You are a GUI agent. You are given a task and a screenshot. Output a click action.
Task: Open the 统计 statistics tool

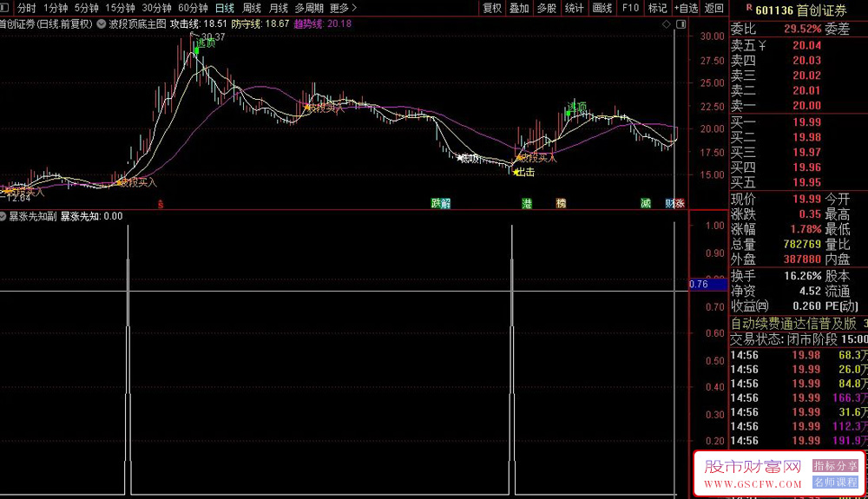(x=574, y=9)
